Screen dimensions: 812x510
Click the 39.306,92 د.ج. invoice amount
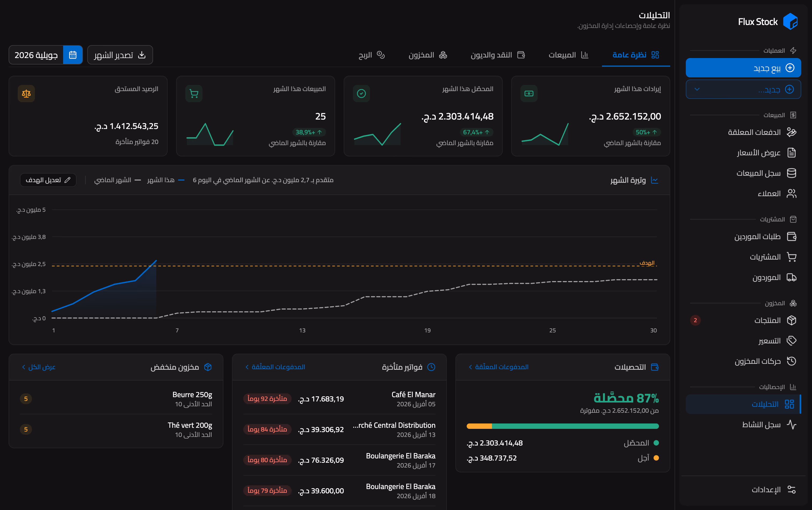321,429
